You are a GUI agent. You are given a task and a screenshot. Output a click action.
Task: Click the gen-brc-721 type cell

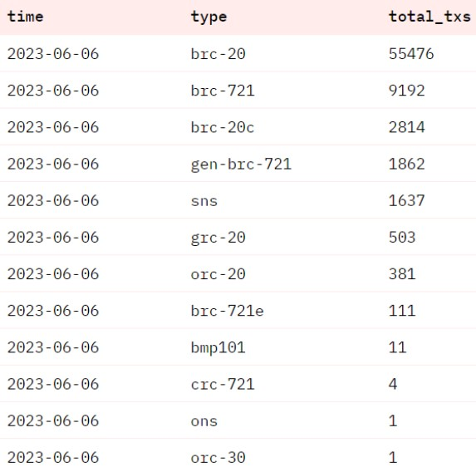point(241,165)
